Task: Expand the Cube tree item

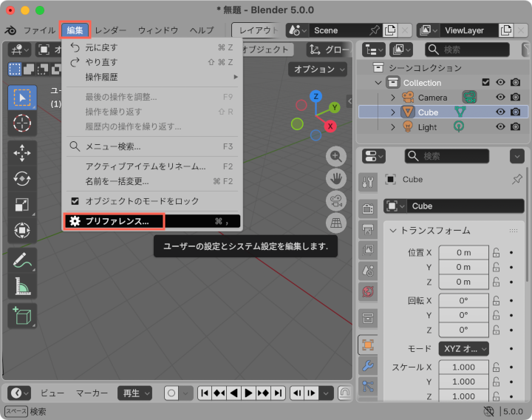Action: [394, 112]
